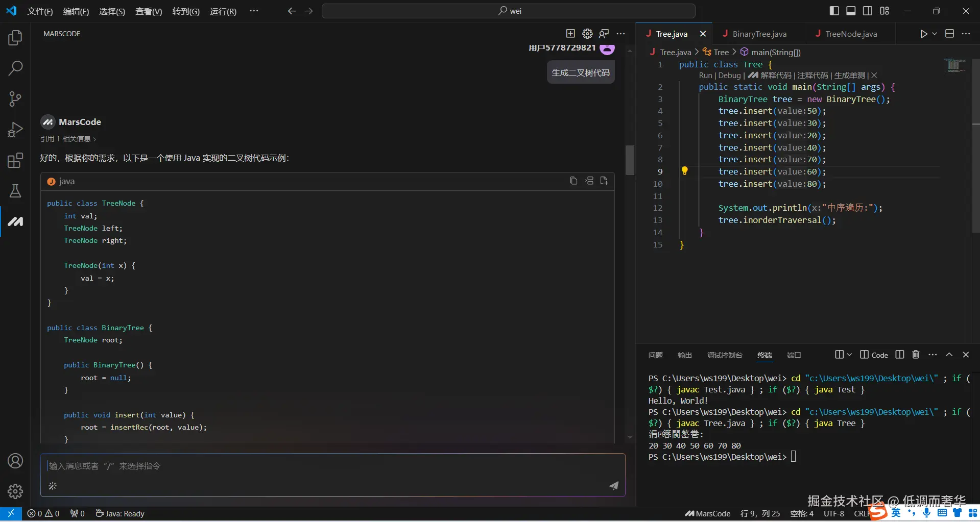Open the terminal split dropdown arrow
The image size is (980, 522).
[849, 355]
